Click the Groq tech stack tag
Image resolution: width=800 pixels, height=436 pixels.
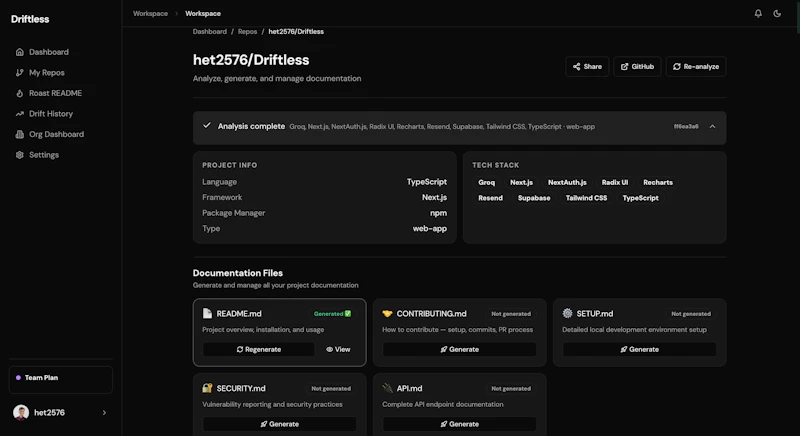[486, 182]
